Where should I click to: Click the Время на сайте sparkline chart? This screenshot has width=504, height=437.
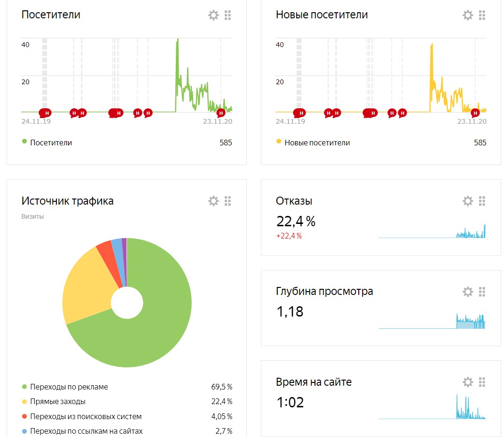click(x=432, y=407)
